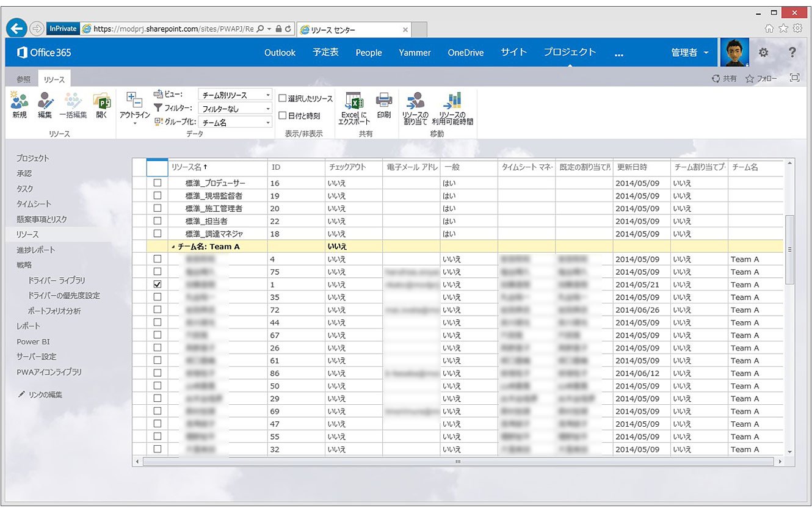Open サイト in top navigation

[513, 53]
